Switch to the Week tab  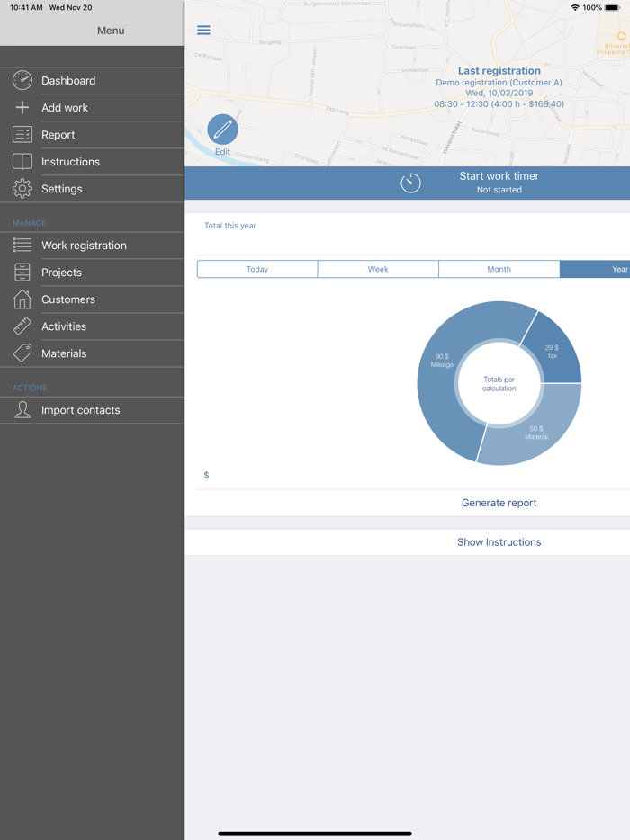tap(378, 269)
